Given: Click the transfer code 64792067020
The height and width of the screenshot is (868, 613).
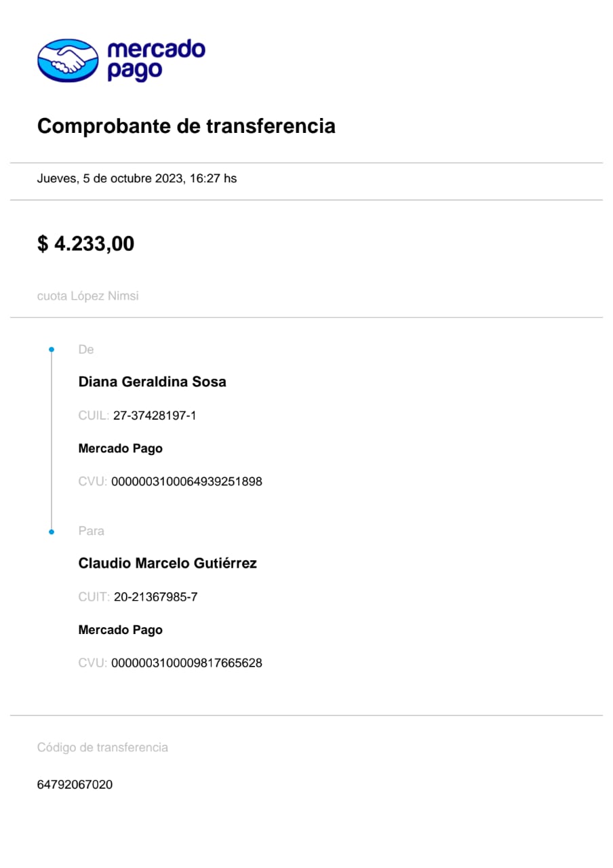Looking at the screenshot, I should click(75, 785).
